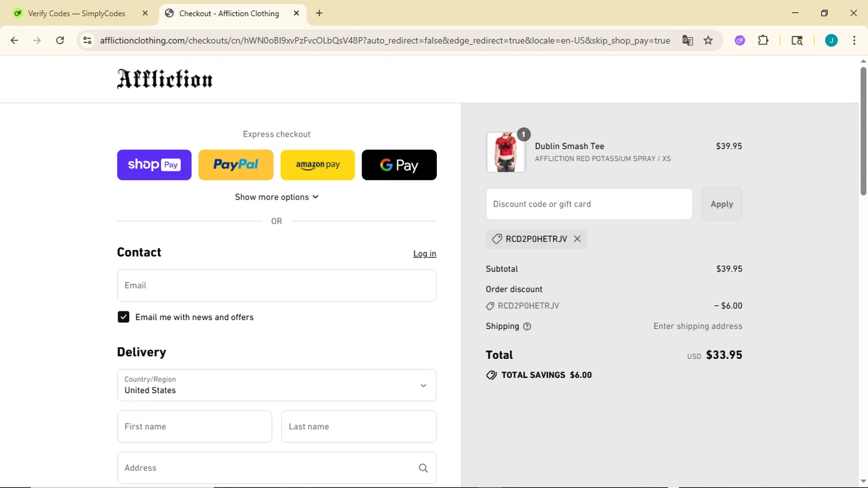Click the Dublin Smash Tee product name
The height and width of the screenshot is (488, 868).
tap(569, 146)
